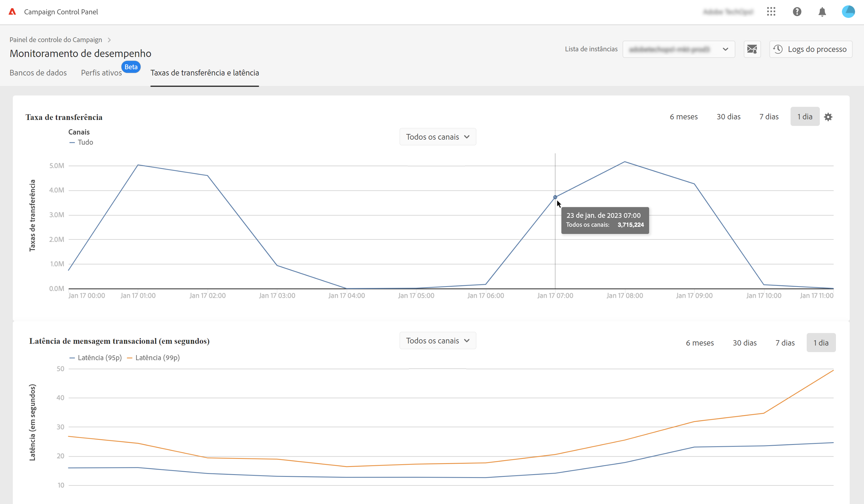Toggle Latência (99p) orange legend entry
This screenshot has width=864, height=504.
coord(153,357)
